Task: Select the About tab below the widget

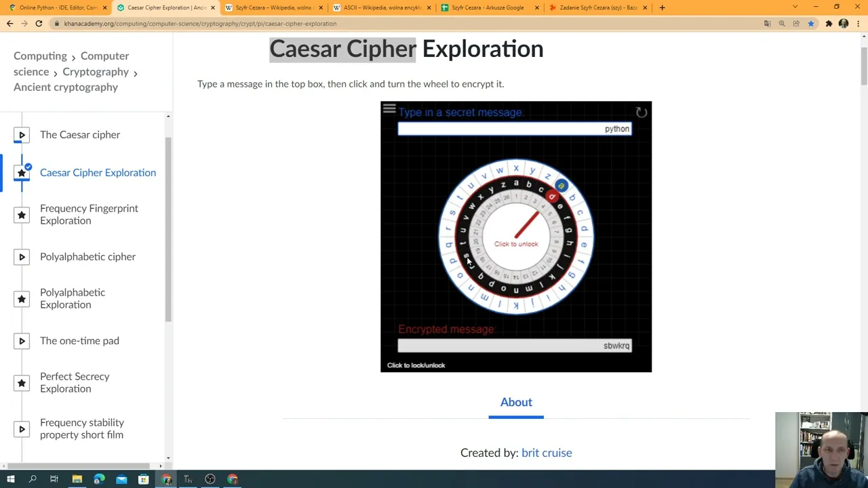Action: (515, 403)
